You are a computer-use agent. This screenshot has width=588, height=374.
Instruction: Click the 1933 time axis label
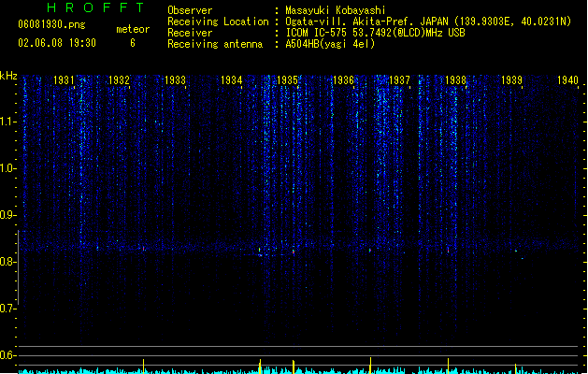click(x=175, y=79)
